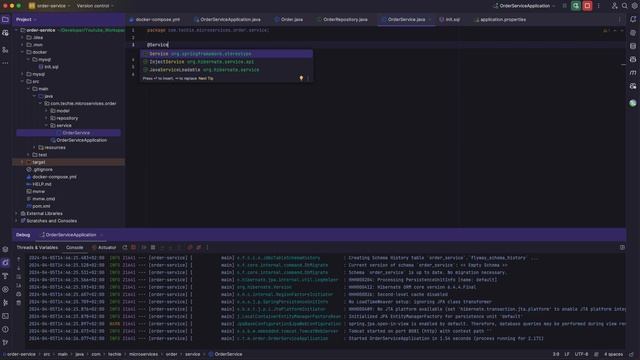Open Code With Me user icon

[x=614, y=6]
